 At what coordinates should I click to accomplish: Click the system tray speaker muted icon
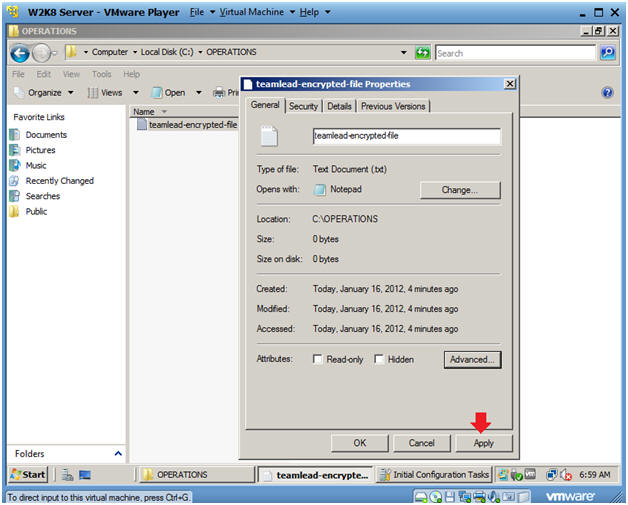(x=566, y=475)
